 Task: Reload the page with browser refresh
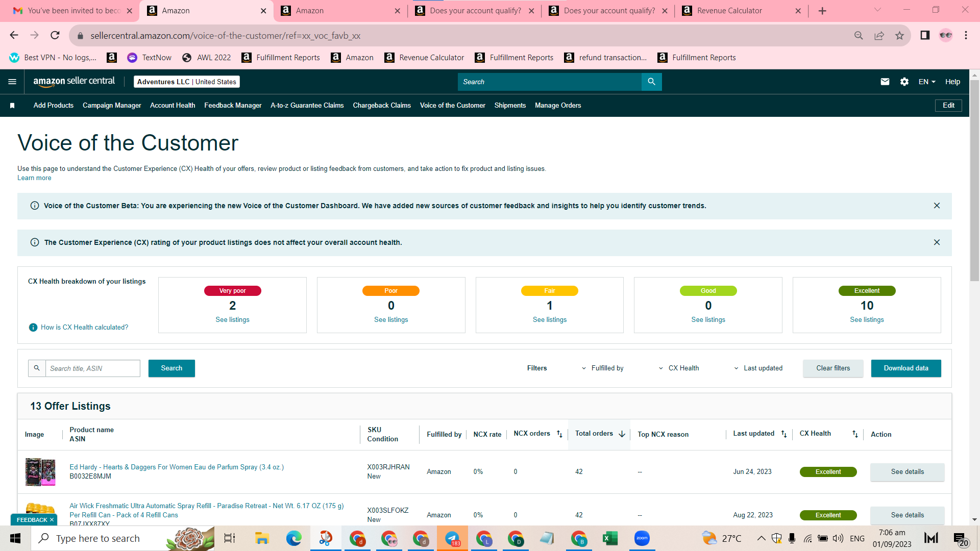(55, 35)
